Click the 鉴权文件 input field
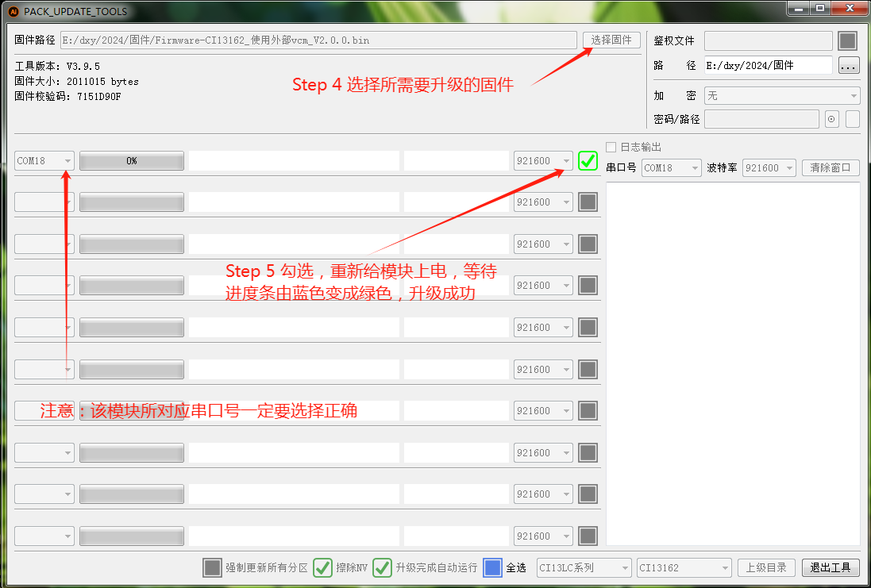The image size is (871, 588). coord(769,40)
